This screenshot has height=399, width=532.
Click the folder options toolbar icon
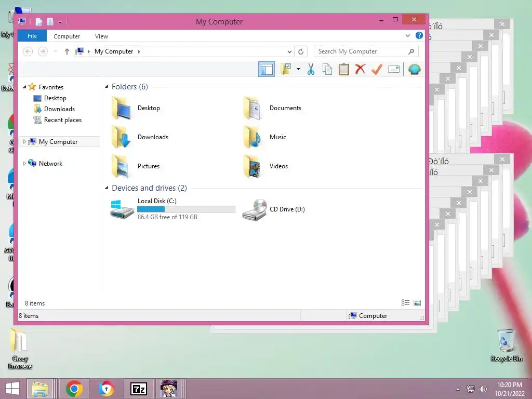[286, 69]
